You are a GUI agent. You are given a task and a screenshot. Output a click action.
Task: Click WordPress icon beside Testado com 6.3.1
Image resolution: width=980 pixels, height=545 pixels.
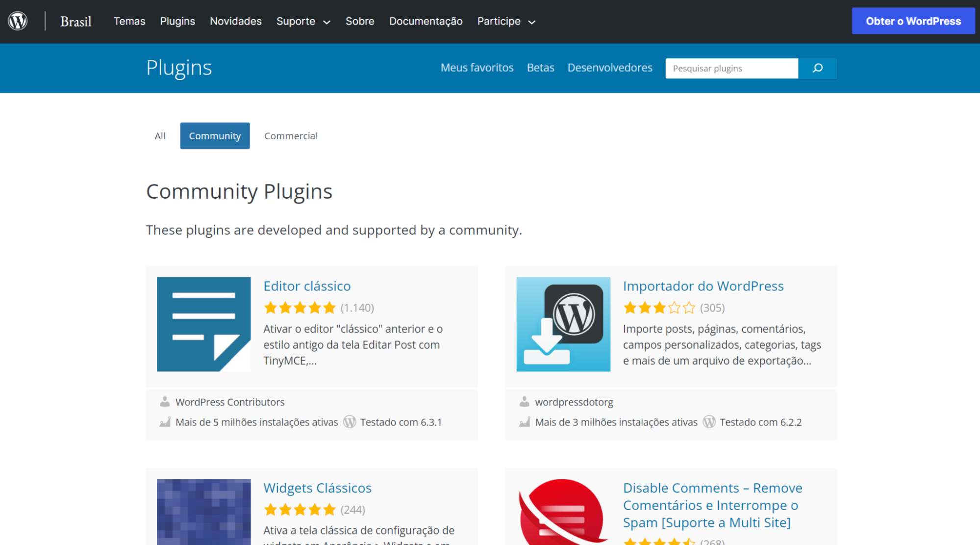click(x=350, y=422)
